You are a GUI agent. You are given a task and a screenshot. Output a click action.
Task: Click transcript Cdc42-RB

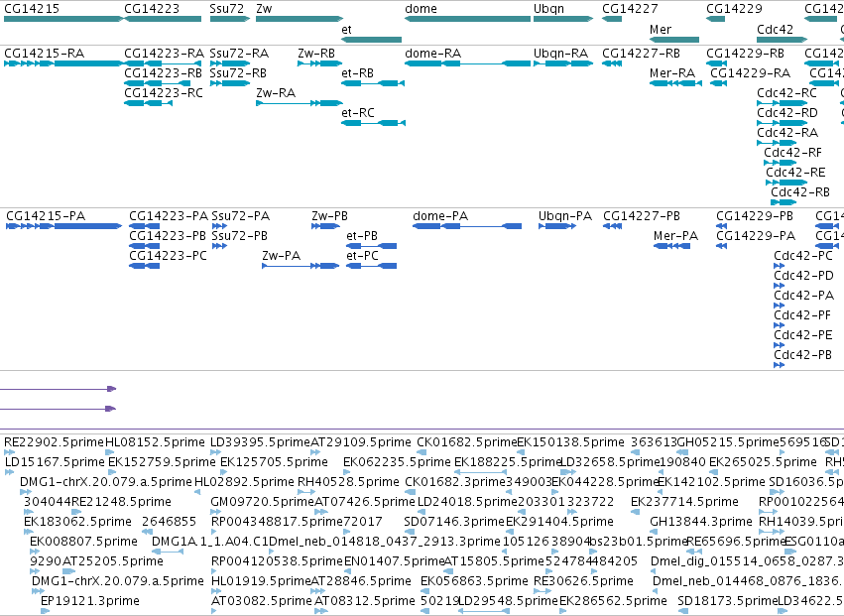click(784, 202)
